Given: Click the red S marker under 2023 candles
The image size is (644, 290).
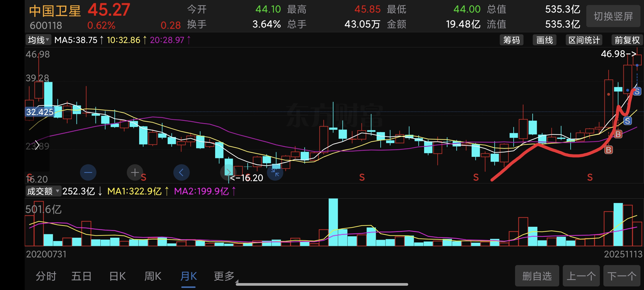Looking at the screenshot, I should [x=362, y=177].
